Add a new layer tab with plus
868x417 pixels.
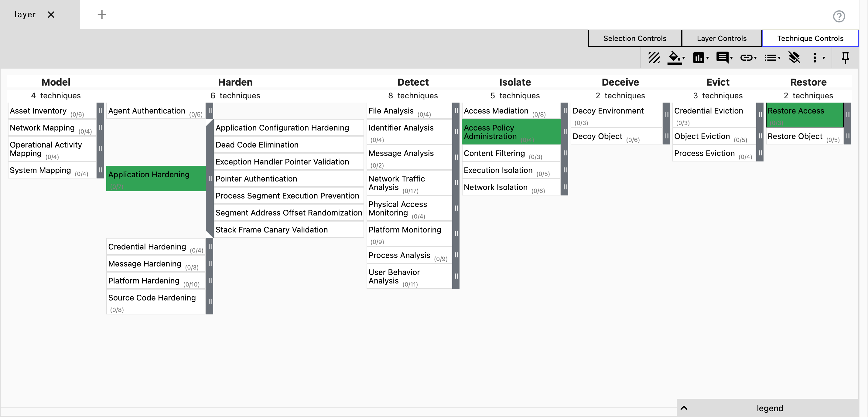click(x=102, y=15)
